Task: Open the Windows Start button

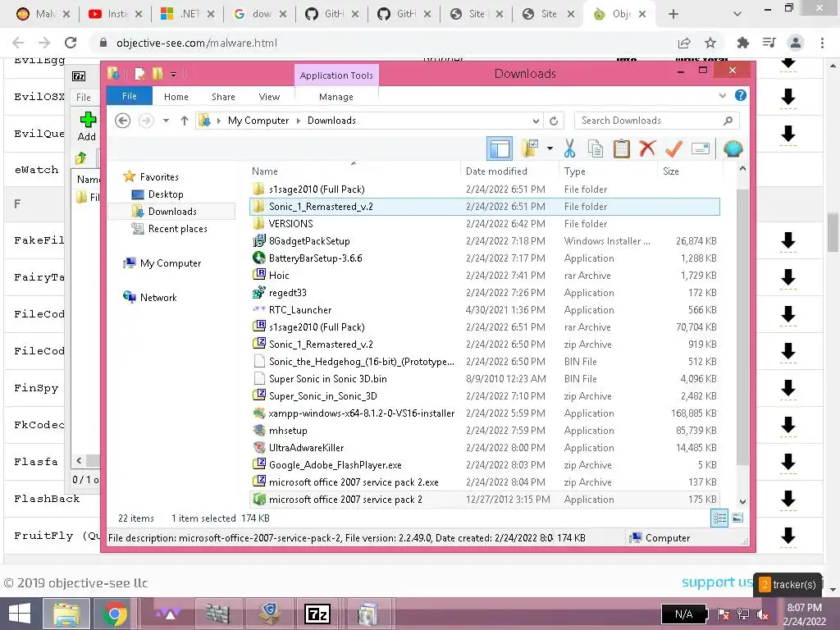Action: [20, 614]
